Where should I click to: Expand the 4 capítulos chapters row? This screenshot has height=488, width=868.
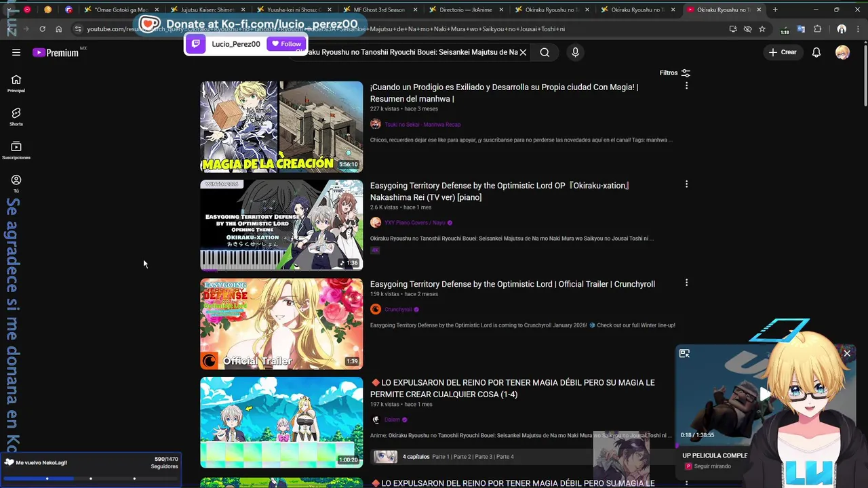pos(522,457)
